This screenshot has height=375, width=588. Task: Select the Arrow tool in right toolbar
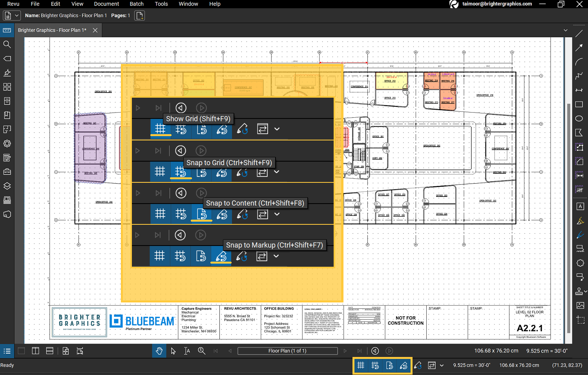[579, 47]
